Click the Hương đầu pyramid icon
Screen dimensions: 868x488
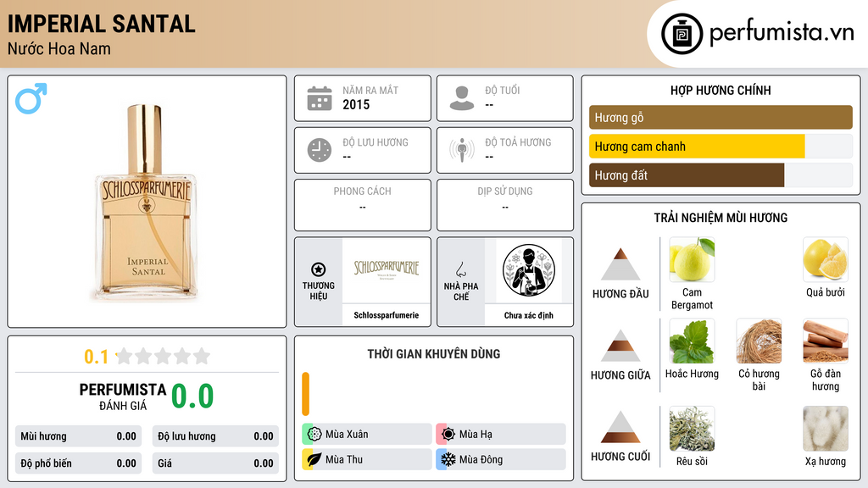[620, 264]
